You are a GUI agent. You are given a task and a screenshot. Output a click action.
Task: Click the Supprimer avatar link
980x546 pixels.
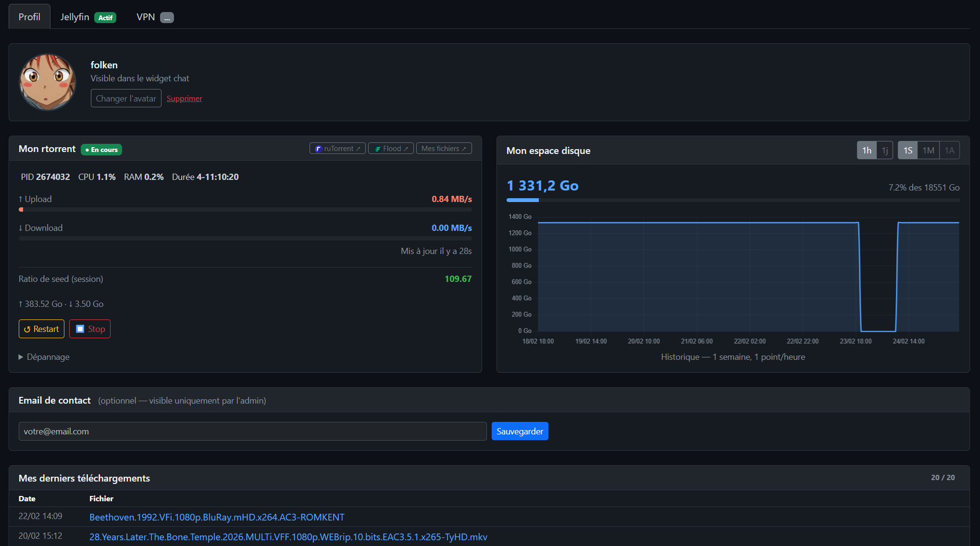pos(184,99)
